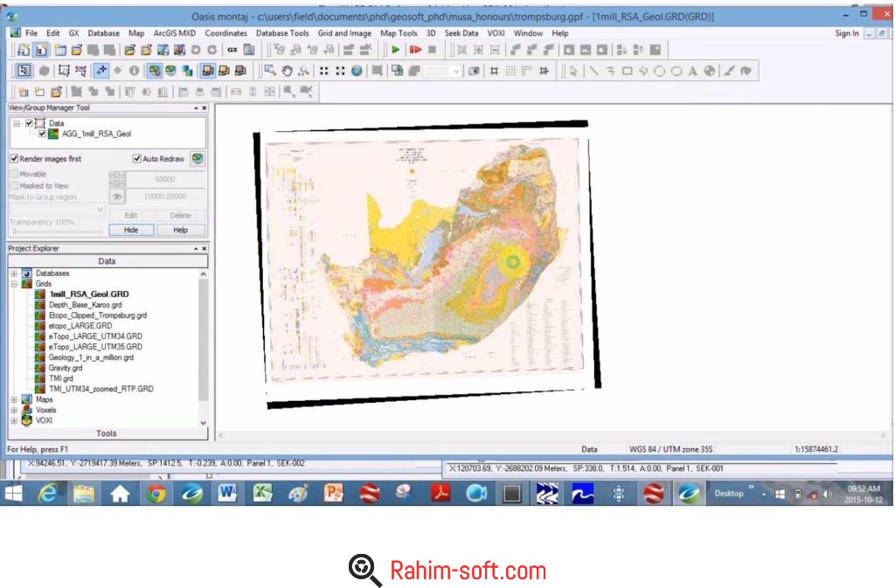Open the Grid and Image menu
The width and height of the screenshot is (895, 588).
(x=344, y=33)
